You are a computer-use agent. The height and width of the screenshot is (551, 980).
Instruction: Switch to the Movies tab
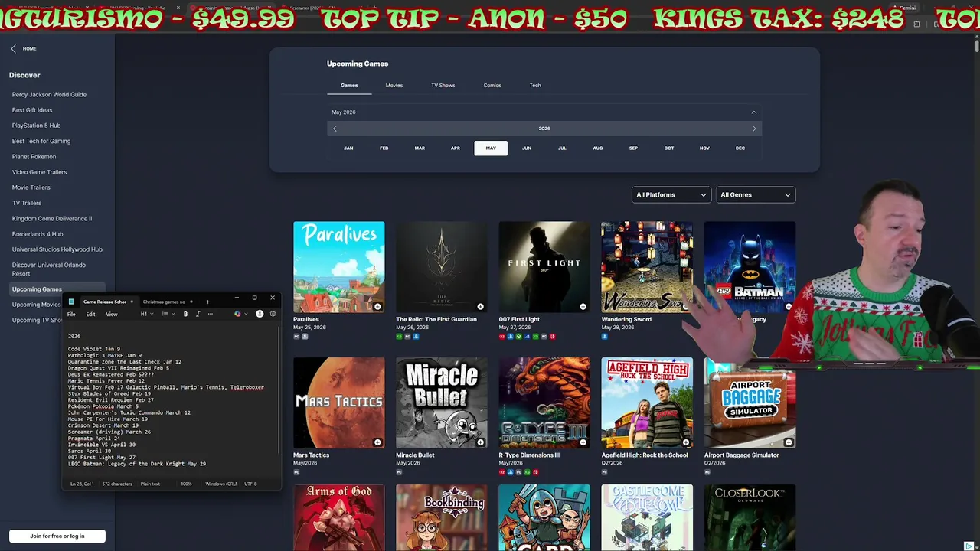tap(394, 86)
